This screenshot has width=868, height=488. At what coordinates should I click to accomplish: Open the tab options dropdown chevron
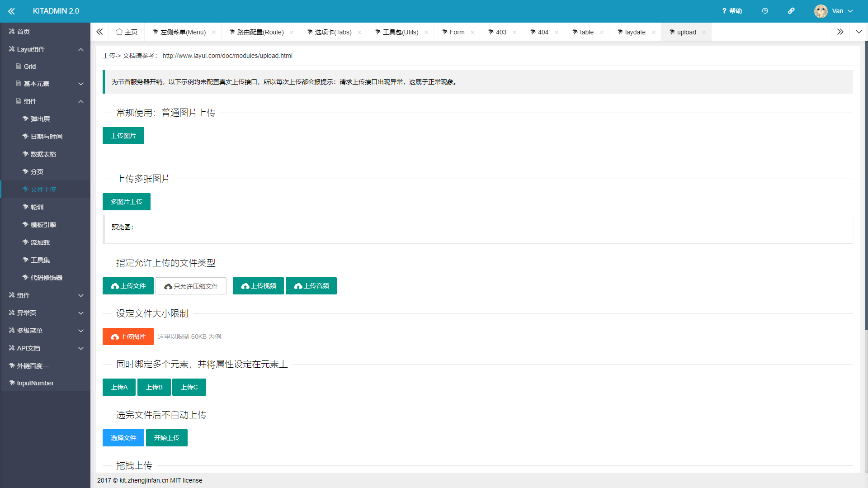tap(859, 32)
